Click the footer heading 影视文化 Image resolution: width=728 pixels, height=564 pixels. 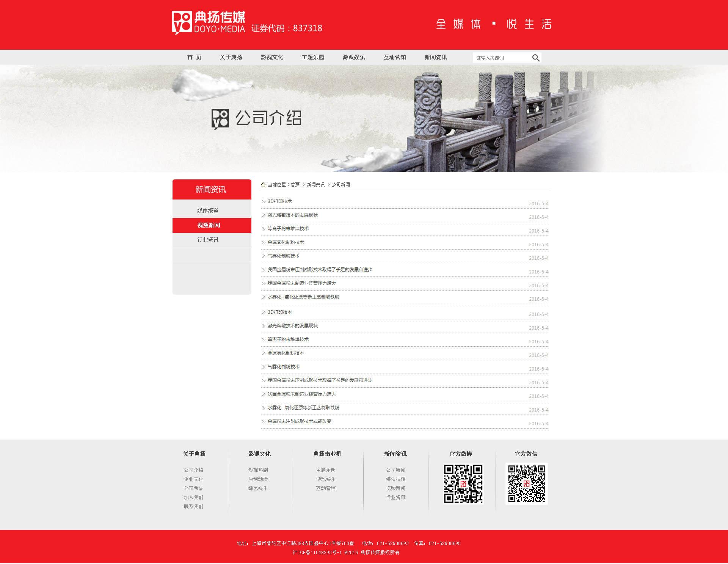click(259, 454)
